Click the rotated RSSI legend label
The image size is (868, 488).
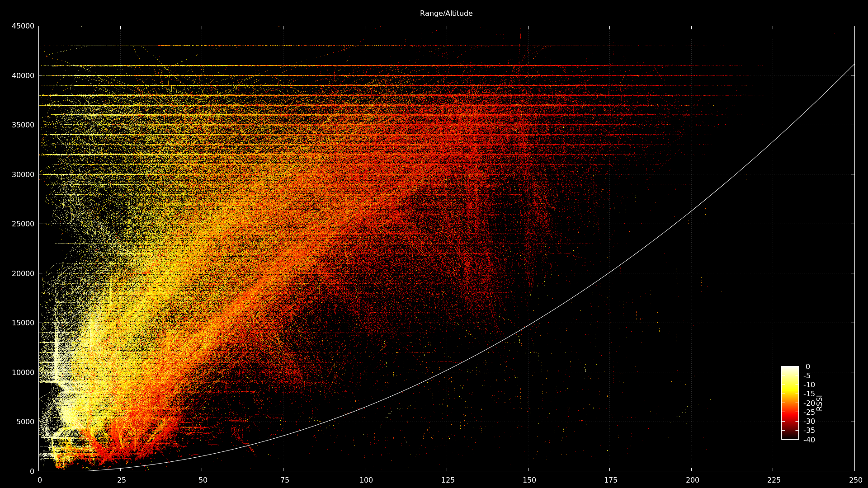click(819, 403)
